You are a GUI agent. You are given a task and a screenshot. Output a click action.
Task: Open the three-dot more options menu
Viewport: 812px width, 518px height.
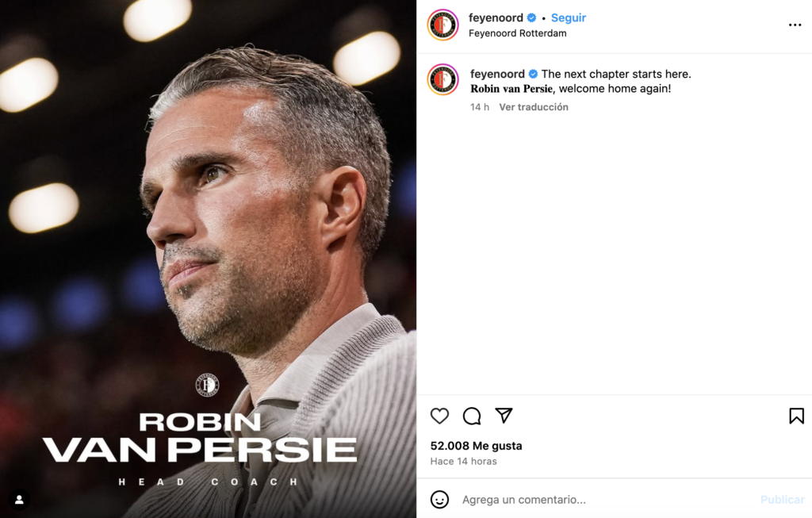click(795, 25)
